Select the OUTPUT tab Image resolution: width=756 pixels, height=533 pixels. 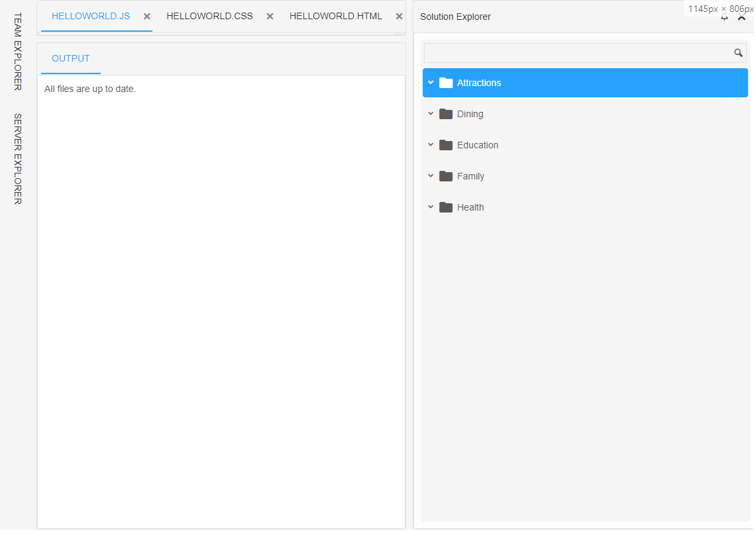(71, 59)
